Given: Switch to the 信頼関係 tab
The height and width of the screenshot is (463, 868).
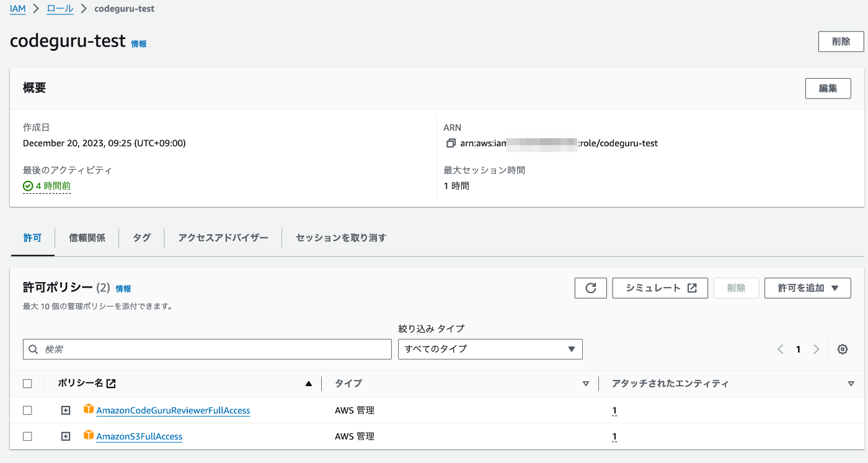Looking at the screenshot, I should pos(87,238).
